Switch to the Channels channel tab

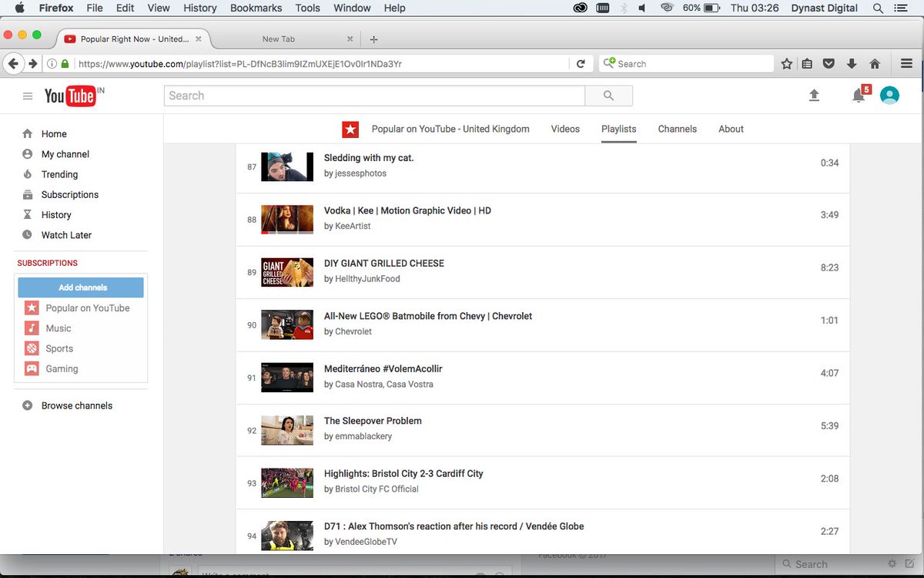pos(677,129)
